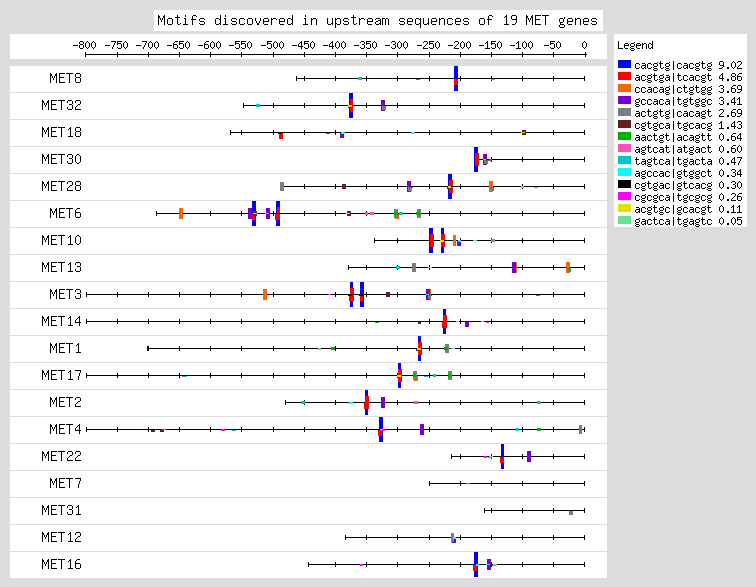Select the purple motif on MET13 sequence
The height and width of the screenshot is (587, 756).
pyautogui.click(x=514, y=267)
